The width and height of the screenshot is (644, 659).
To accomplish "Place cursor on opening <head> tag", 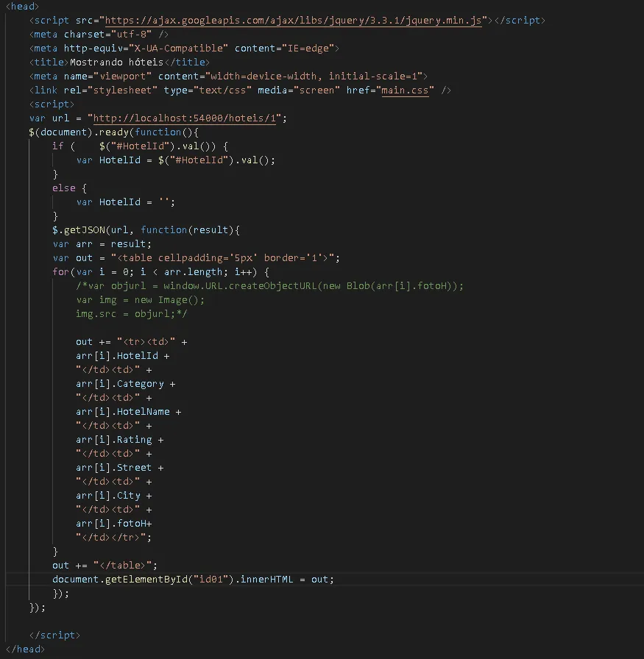I will pos(22,7).
